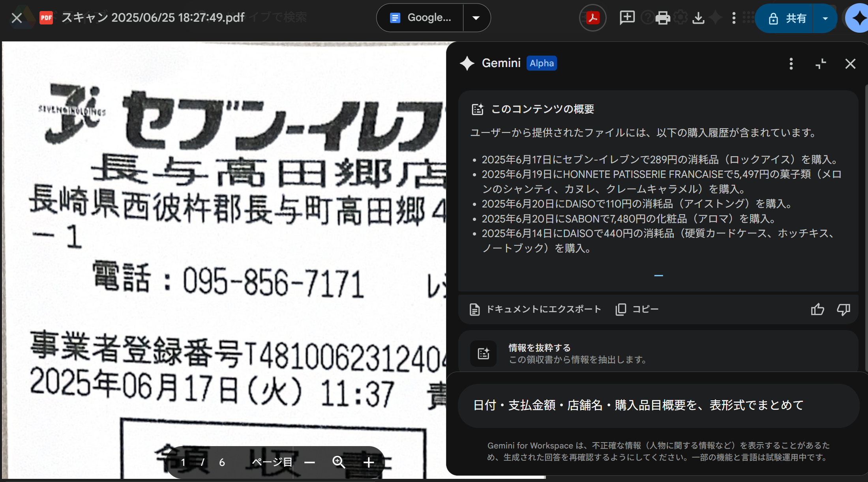This screenshot has width=868, height=482.
Task: Click the SABONで7,480円 summary line
Action: tap(629, 219)
